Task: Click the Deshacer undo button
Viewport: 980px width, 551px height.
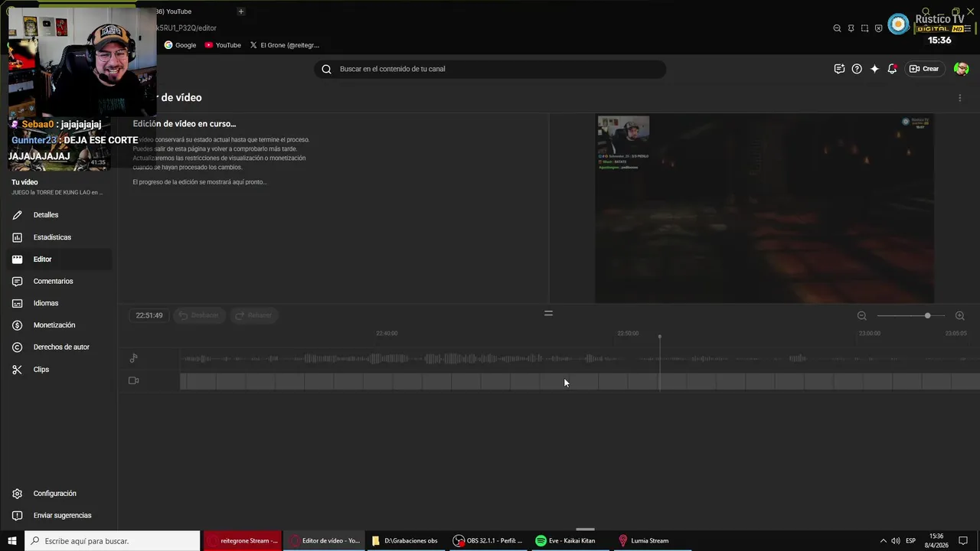Action: (198, 315)
